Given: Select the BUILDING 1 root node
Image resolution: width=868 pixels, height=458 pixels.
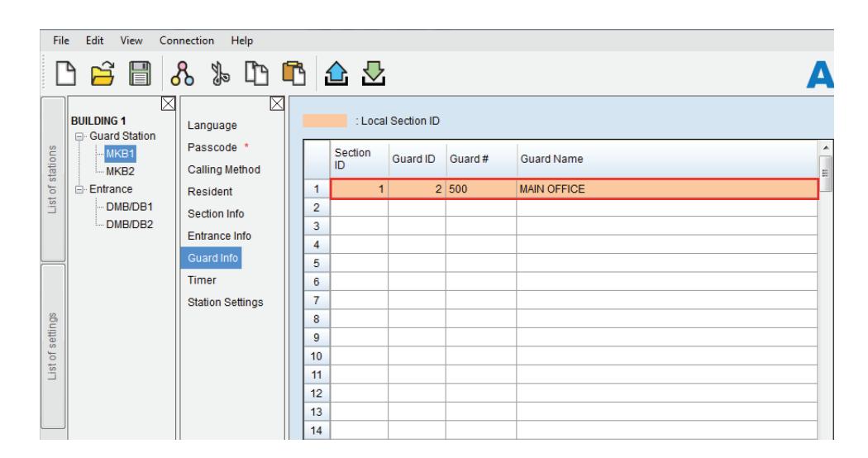Looking at the screenshot, I should [98, 121].
